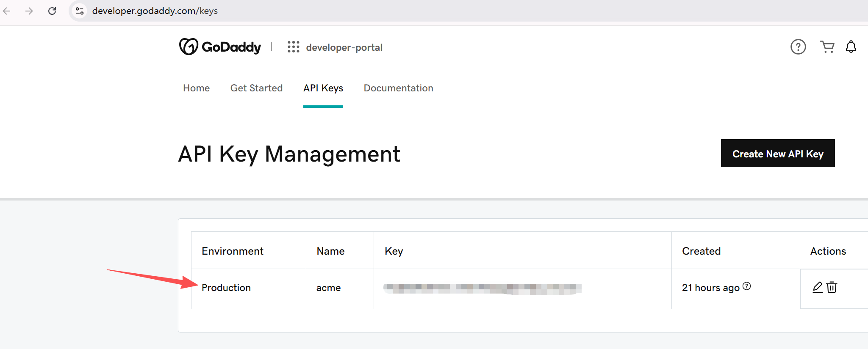868x349 pixels.
Task: Click the created-time info icon
Action: 747,286
